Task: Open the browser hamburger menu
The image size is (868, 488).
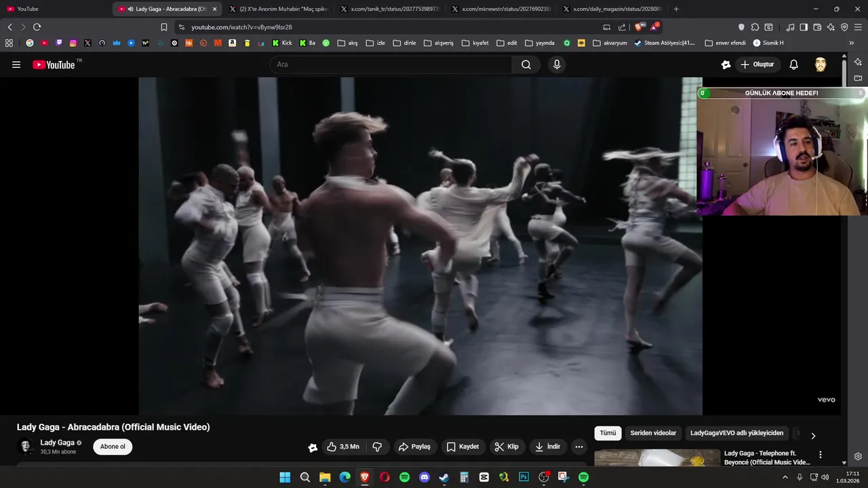Action: coord(859,27)
